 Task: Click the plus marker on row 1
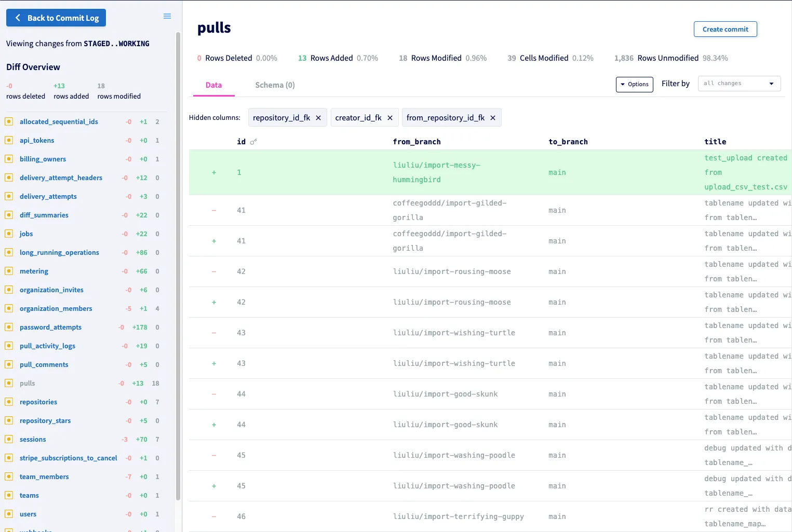214,172
